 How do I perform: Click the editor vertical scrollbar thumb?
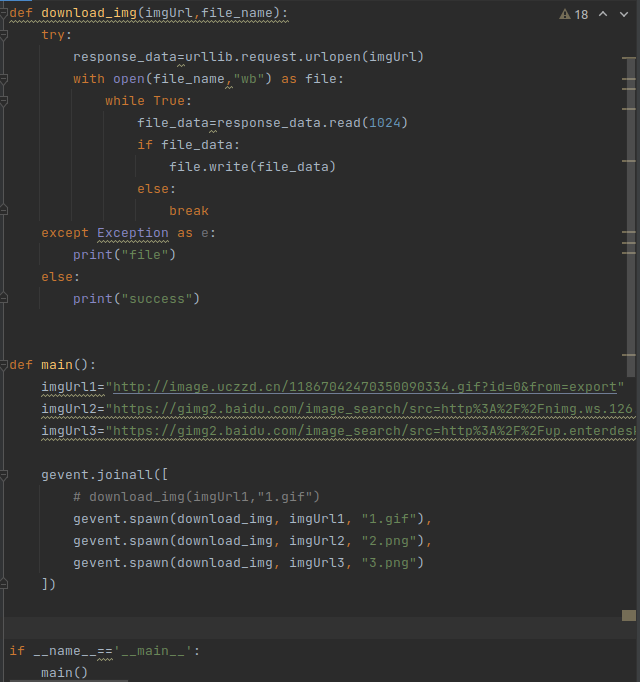coord(631,217)
